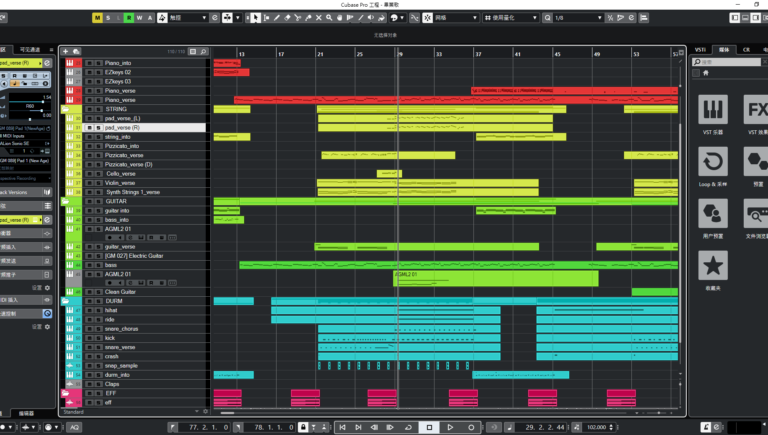The height and width of the screenshot is (435, 768).
Task: Click the add track plus button
Action: [66, 51]
